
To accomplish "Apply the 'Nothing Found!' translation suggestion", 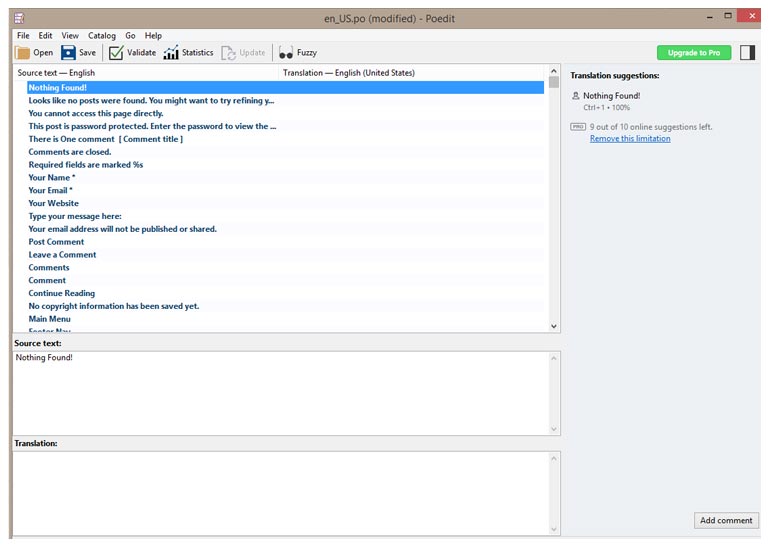I will click(x=611, y=96).
